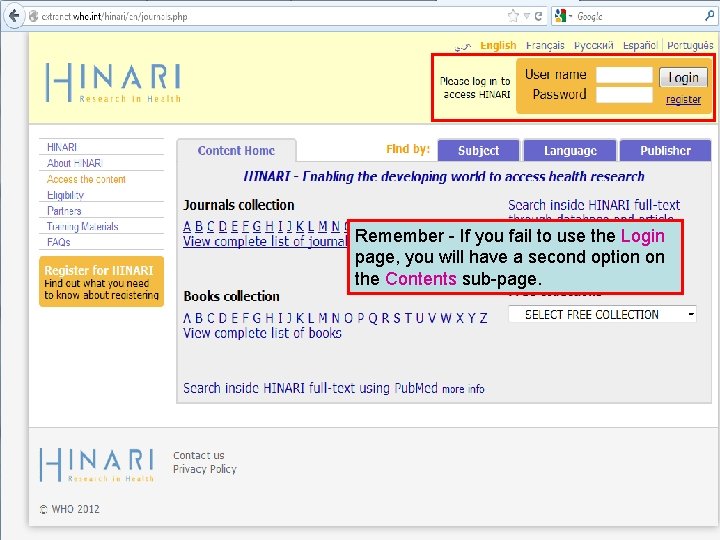Click books letter F link
The height and width of the screenshot is (540, 720).
point(246,318)
